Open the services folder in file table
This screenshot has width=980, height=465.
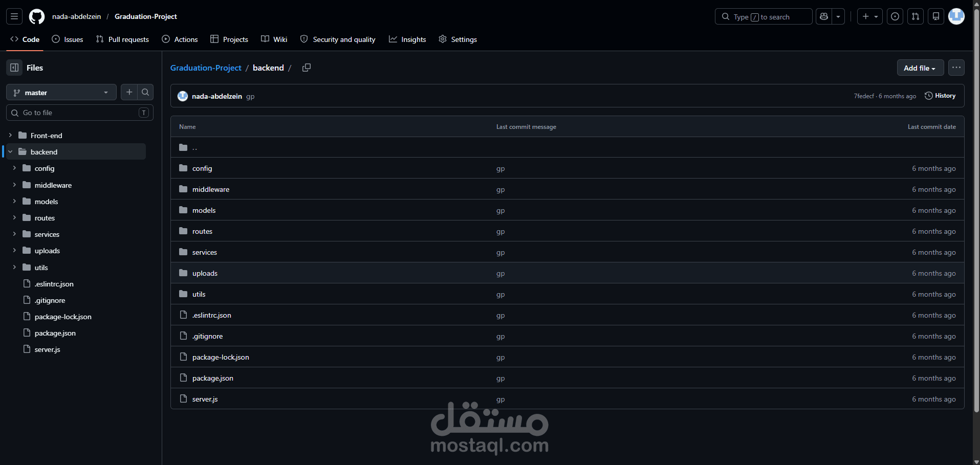point(205,252)
